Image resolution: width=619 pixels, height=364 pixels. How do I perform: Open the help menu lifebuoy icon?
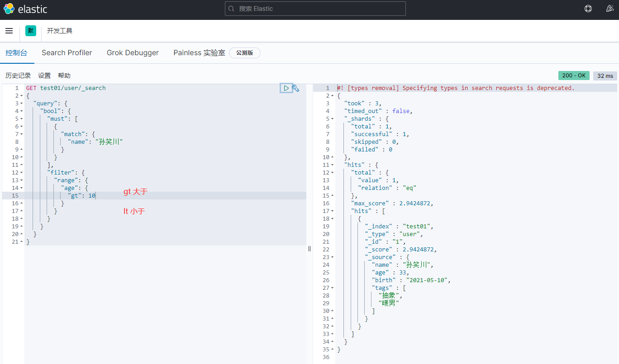tap(588, 9)
